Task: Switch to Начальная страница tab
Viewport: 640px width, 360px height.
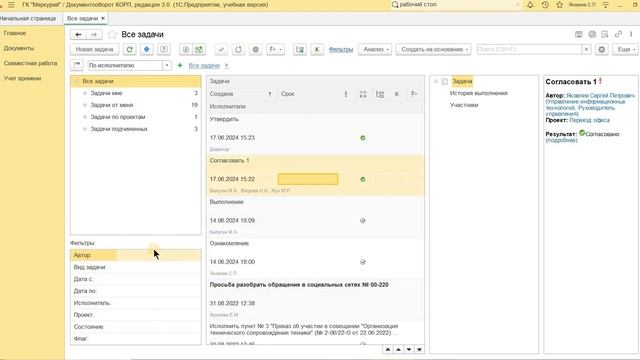Action: [x=28, y=18]
